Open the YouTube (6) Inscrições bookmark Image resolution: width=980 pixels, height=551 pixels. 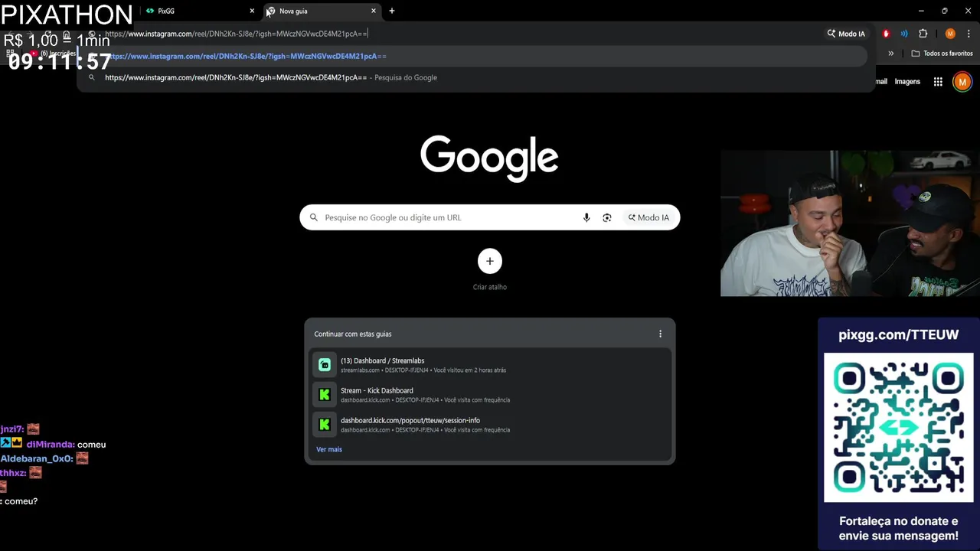55,54
